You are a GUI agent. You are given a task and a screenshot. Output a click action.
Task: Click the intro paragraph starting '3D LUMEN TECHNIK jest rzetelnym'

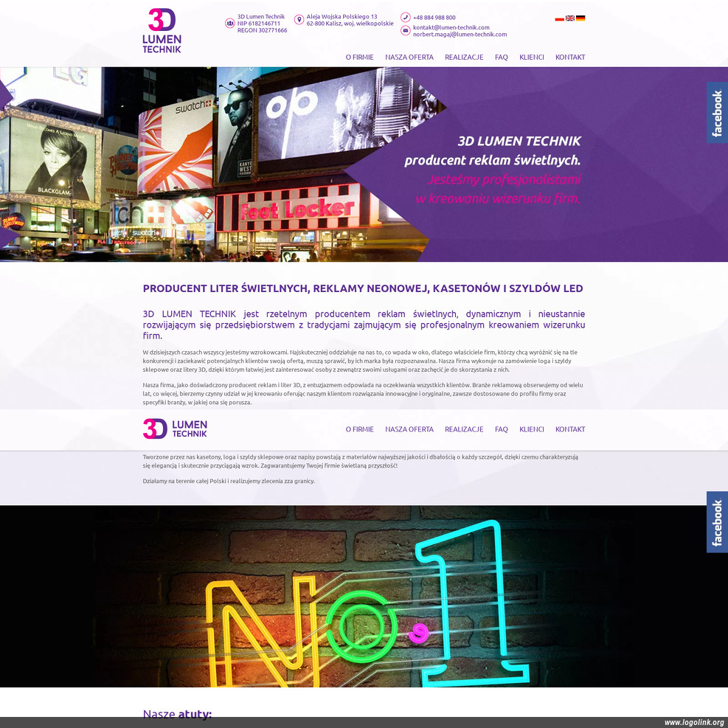[x=364, y=325]
